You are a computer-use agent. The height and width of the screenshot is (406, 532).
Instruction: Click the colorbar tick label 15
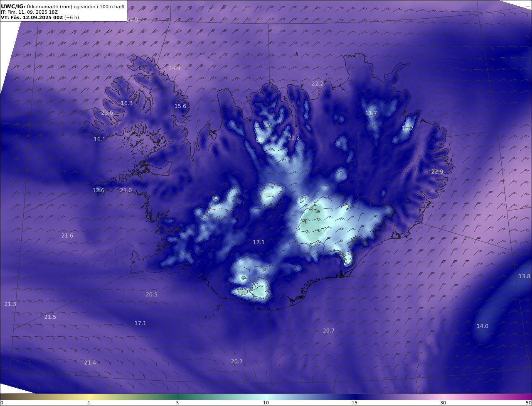(355, 403)
